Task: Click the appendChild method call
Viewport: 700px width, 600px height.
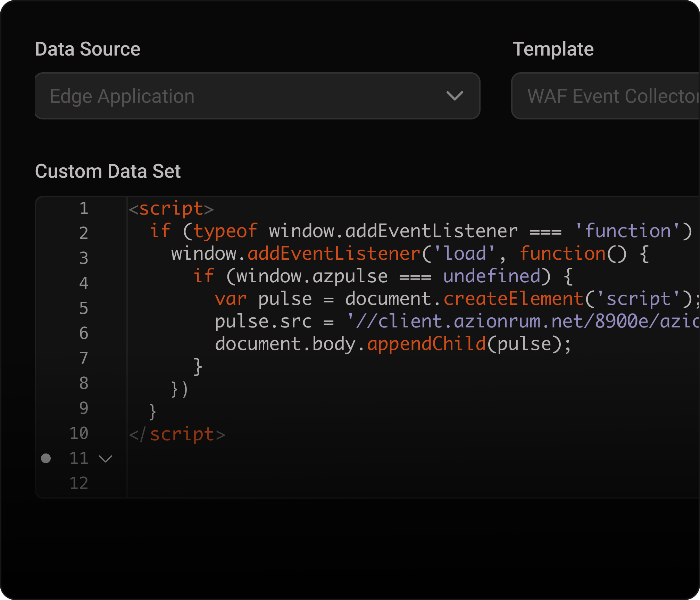Action: pyautogui.click(x=426, y=344)
